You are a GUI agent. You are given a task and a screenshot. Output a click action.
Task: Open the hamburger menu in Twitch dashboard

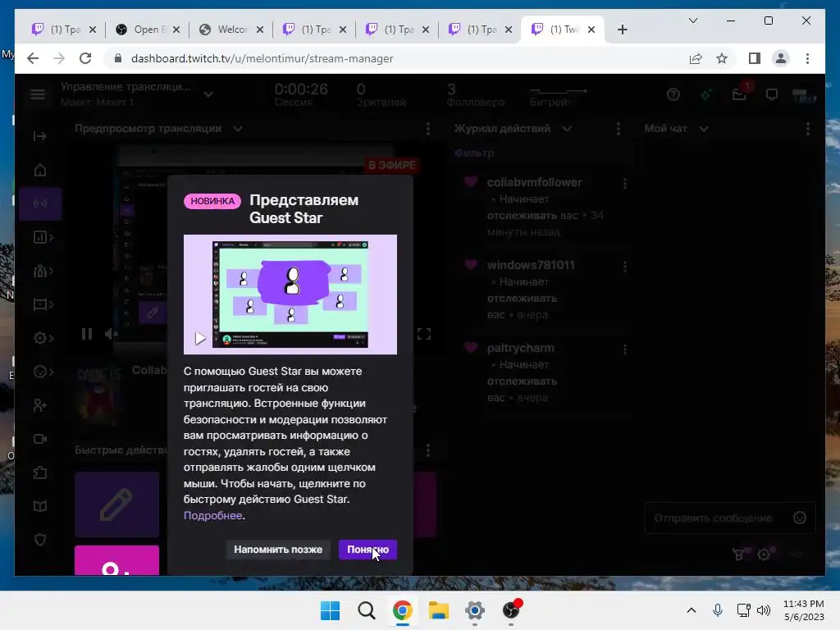[38, 95]
